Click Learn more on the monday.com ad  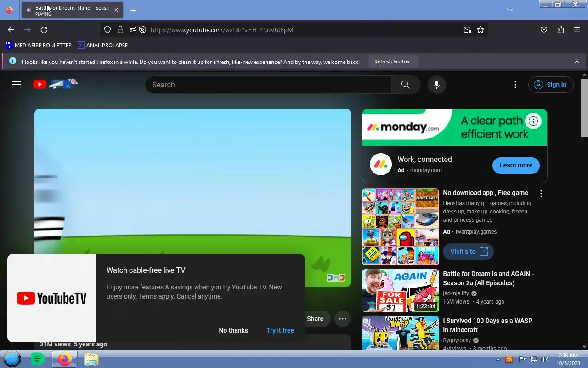point(516,165)
